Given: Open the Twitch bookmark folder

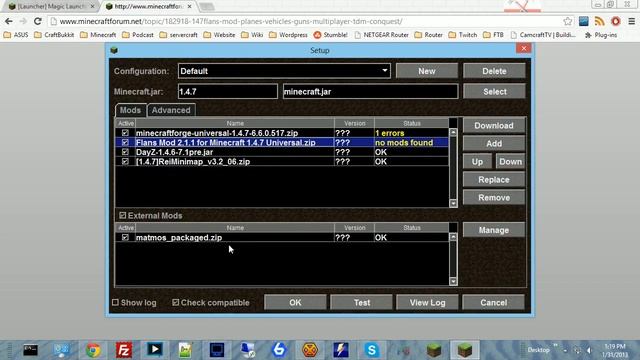Looking at the screenshot, I should coord(462,35).
